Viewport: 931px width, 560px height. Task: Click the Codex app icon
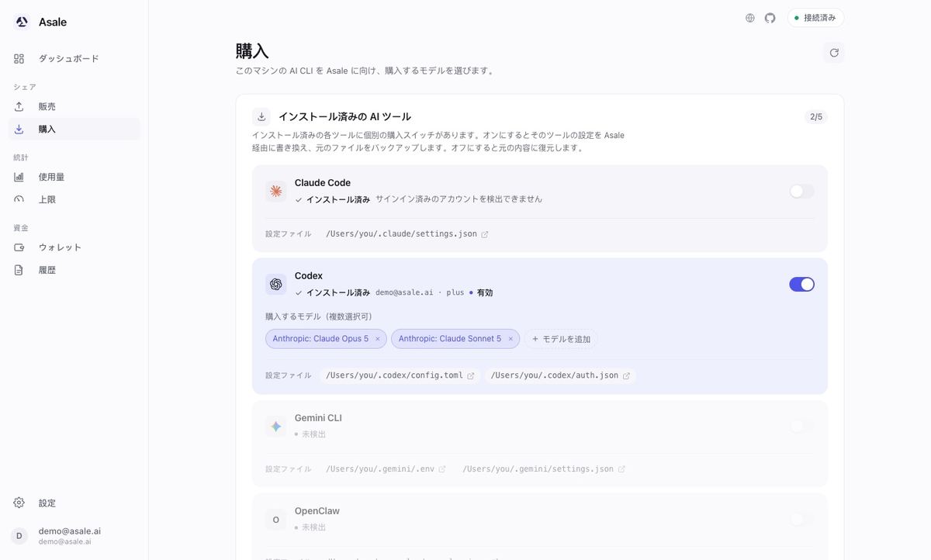[275, 285]
